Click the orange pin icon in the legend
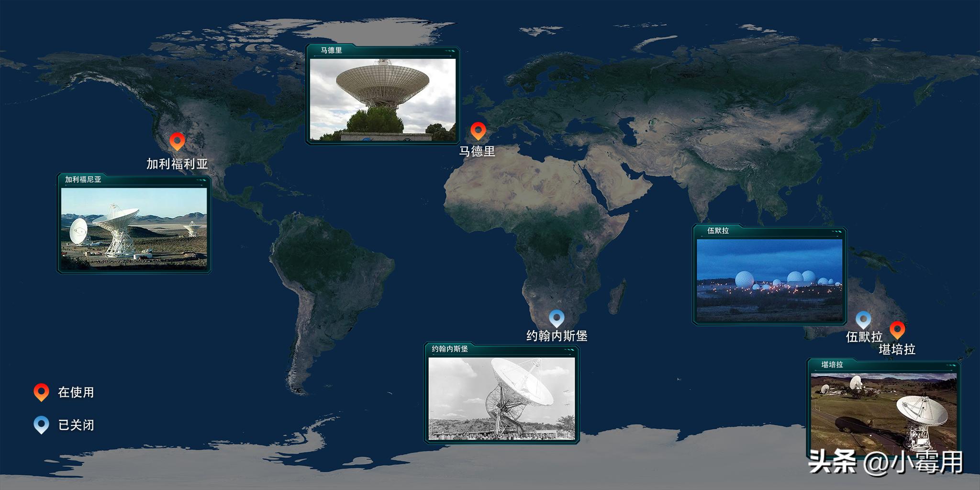The width and height of the screenshot is (980, 490). [41, 392]
